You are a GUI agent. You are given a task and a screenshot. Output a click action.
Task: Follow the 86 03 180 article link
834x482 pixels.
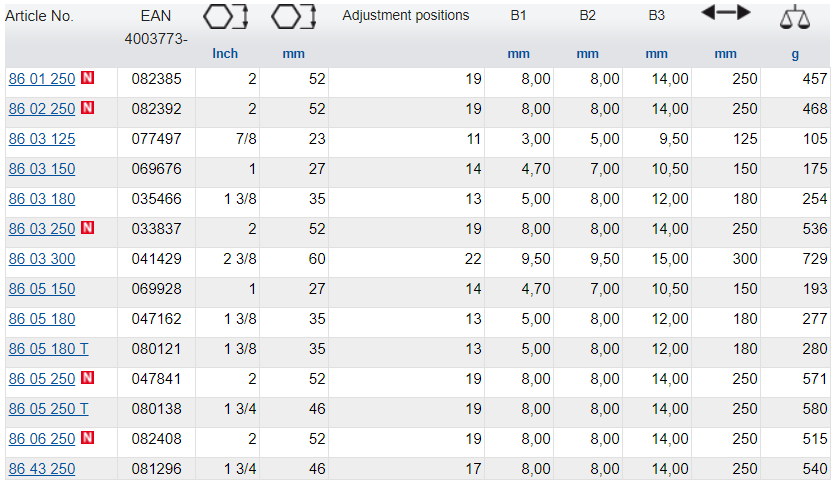pyautogui.click(x=41, y=199)
